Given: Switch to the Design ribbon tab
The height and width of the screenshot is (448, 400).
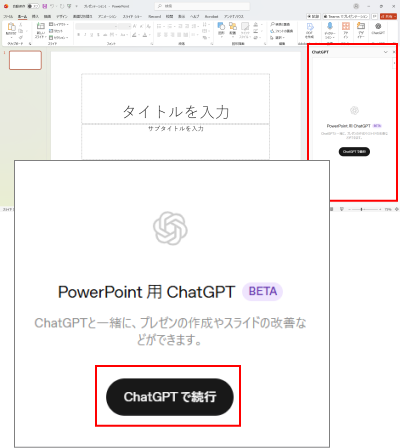Looking at the screenshot, I should tap(62, 16).
